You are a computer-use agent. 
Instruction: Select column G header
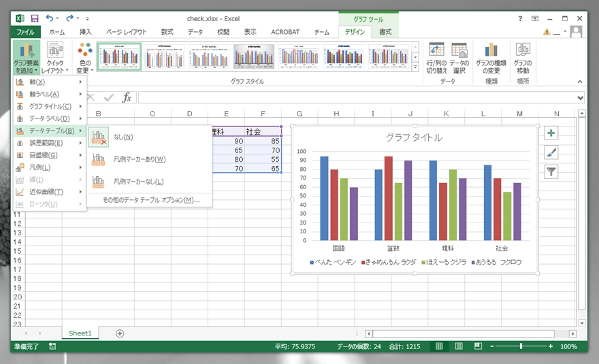click(x=299, y=114)
